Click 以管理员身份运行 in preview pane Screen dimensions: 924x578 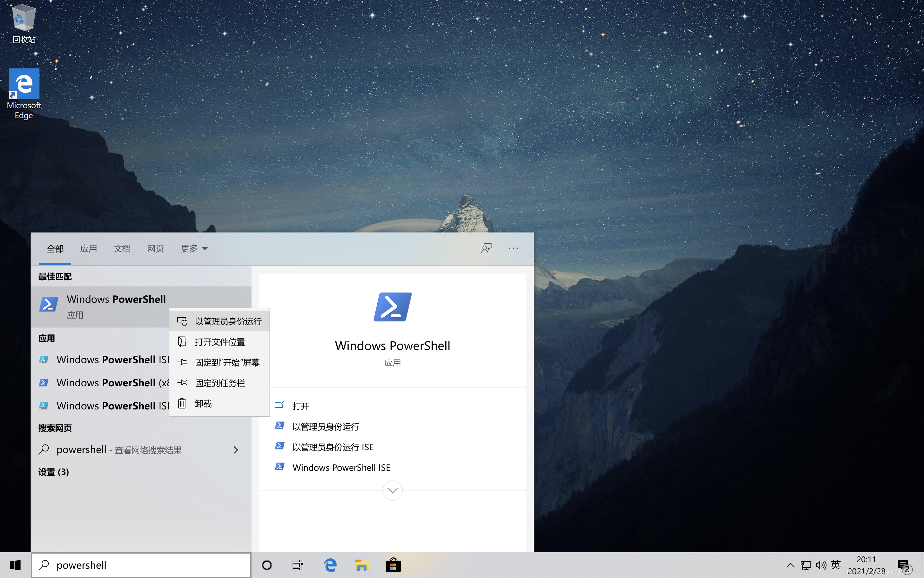(325, 427)
